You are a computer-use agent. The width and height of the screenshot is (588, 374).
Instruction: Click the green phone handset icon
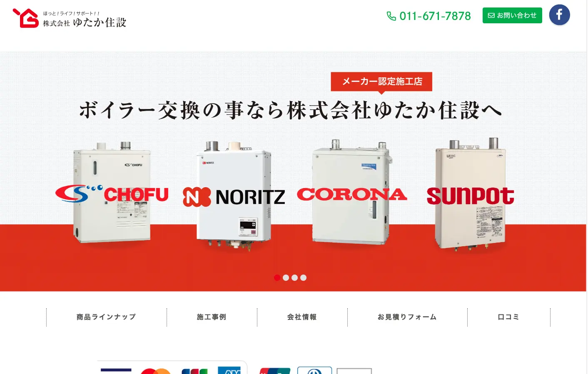391,16
